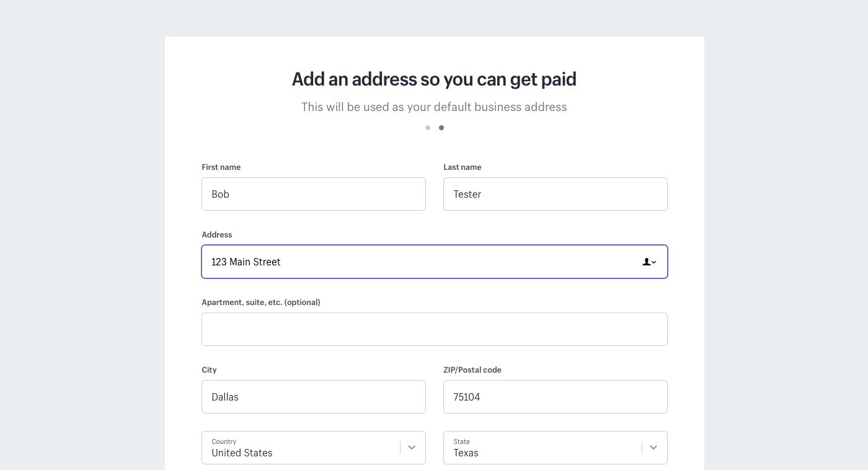
Task: Click the ZIP field showing 75104
Action: 555,397
